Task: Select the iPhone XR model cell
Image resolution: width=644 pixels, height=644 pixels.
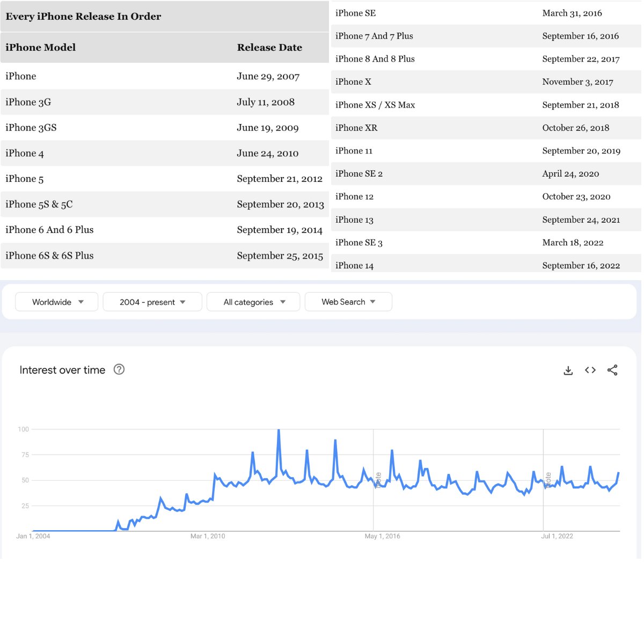Action: pos(356,128)
